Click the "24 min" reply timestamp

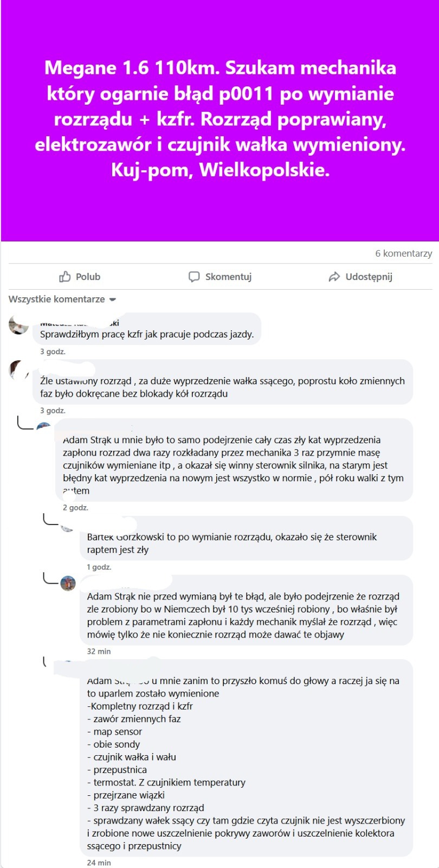tap(99, 863)
